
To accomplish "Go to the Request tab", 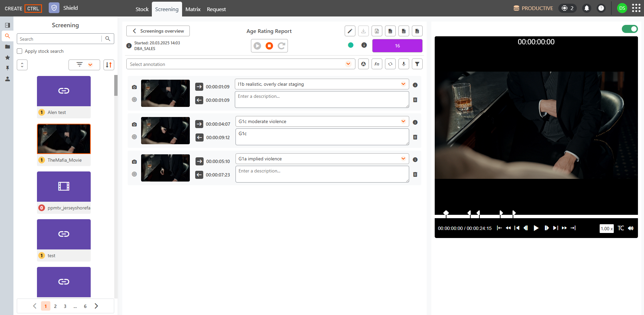I will 216,9.
